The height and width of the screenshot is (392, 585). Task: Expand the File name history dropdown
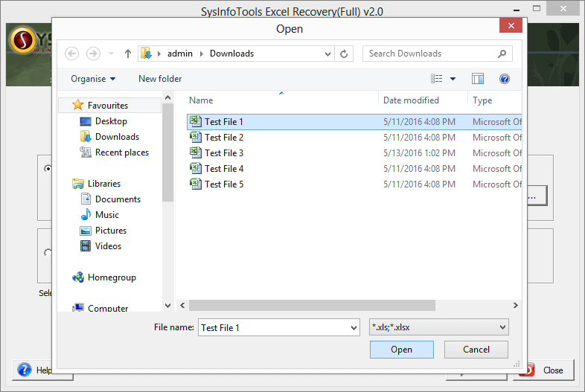(x=354, y=327)
